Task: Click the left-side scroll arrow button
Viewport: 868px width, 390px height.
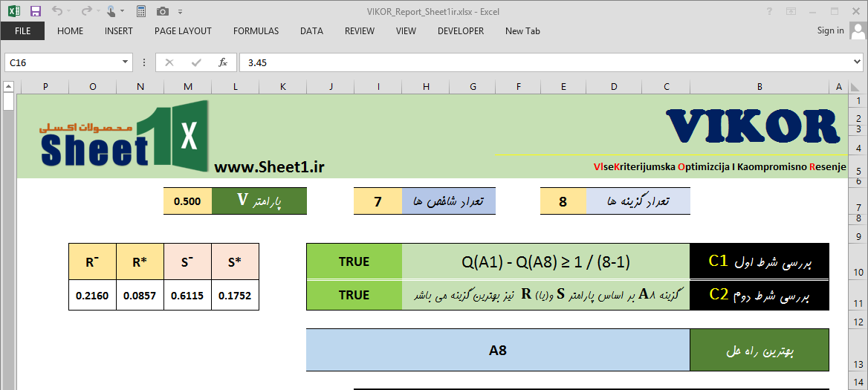Action: [8, 86]
